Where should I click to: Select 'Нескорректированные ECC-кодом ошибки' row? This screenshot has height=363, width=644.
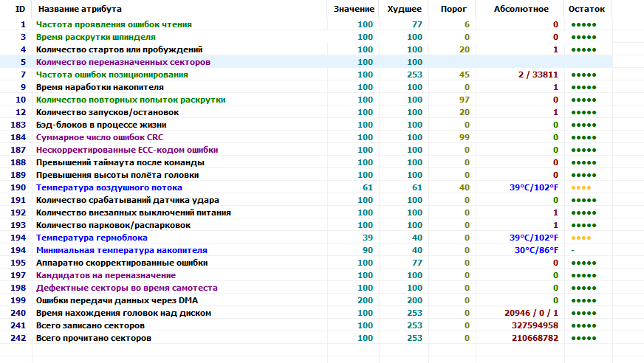click(x=306, y=150)
